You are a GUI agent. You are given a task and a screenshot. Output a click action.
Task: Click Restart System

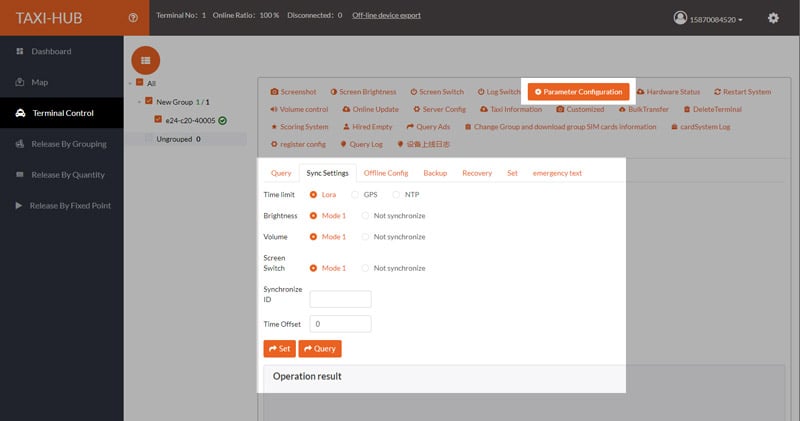(742, 92)
